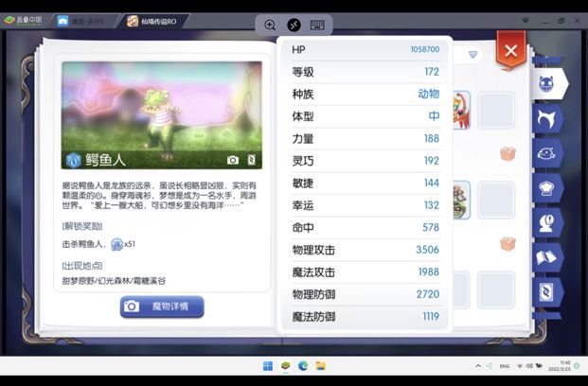Click the 力量 row showing 188
This screenshot has height=386, width=588.
[x=365, y=139]
